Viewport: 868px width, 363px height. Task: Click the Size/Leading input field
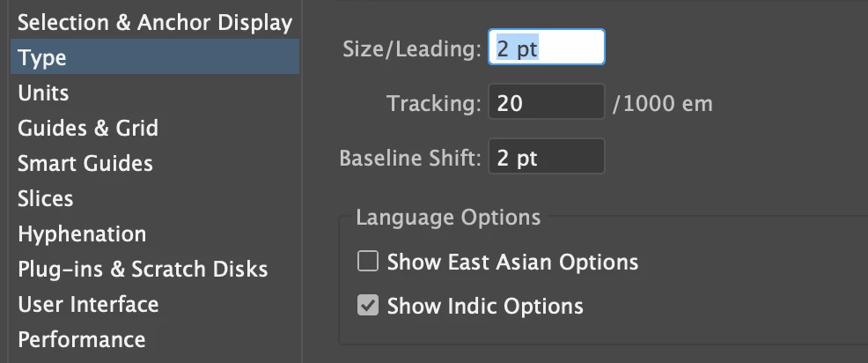point(546,47)
